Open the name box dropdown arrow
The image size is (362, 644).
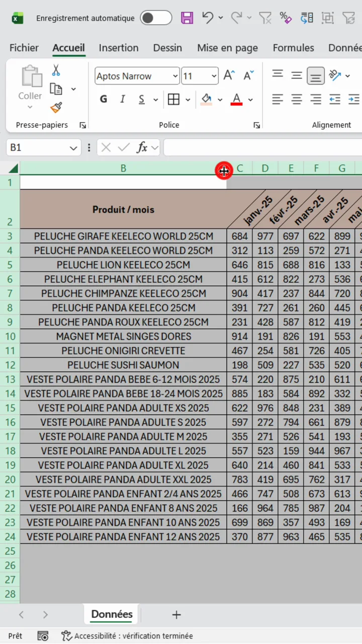click(x=74, y=148)
